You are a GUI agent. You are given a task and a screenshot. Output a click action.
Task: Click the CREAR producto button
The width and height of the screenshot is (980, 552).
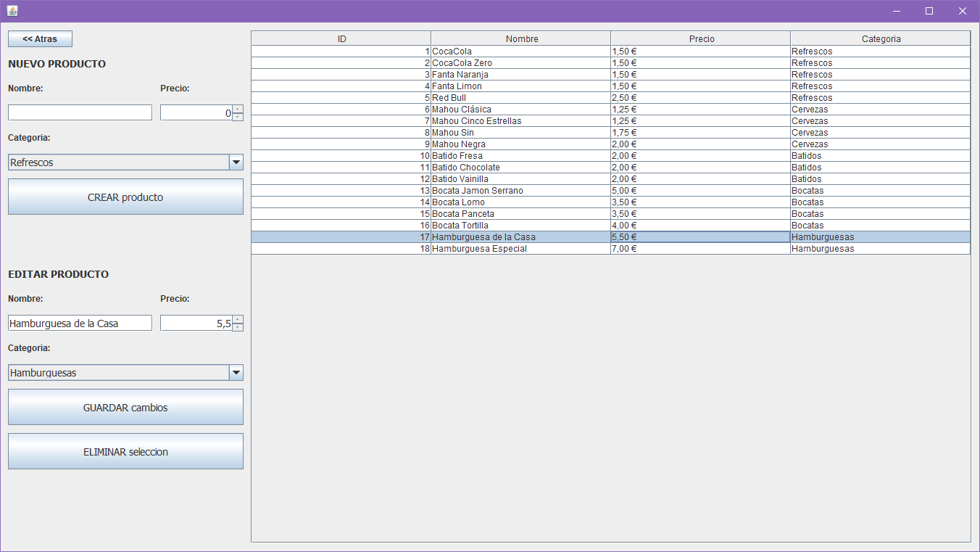pos(125,197)
